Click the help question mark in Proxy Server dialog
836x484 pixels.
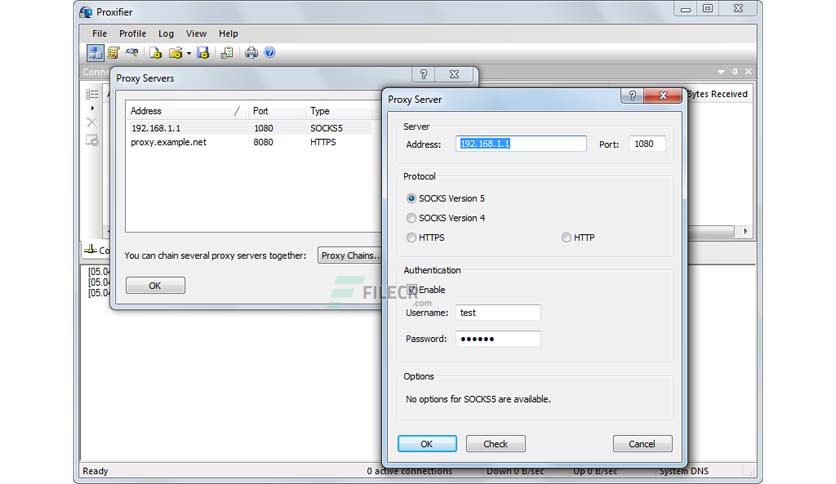pos(632,95)
